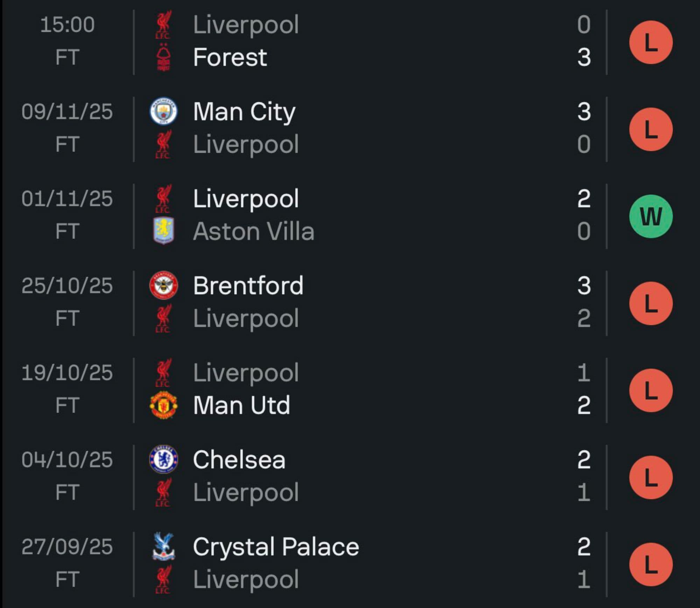
Task: Click the L badge for the Brentford match
Action: pyautogui.click(x=651, y=303)
